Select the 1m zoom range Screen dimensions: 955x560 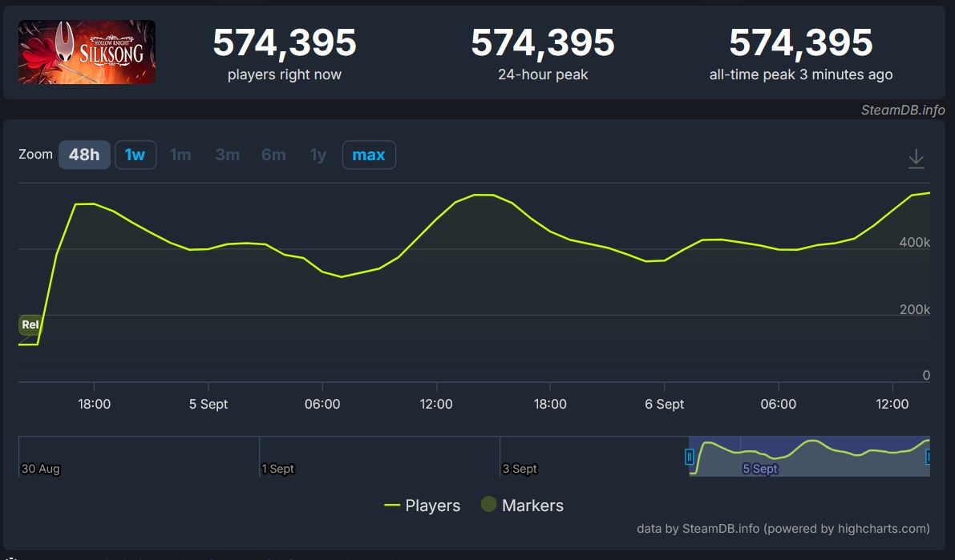tap(180, 155)
